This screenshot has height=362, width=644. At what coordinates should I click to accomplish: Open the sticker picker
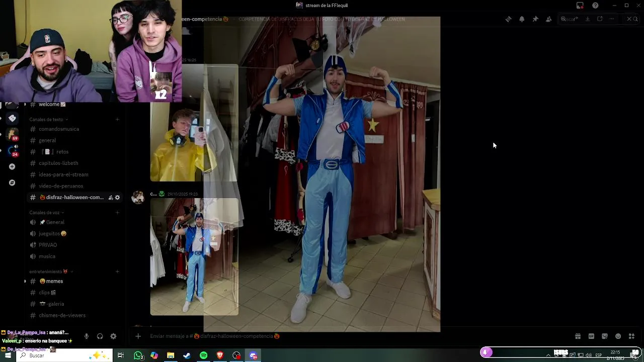605,336
